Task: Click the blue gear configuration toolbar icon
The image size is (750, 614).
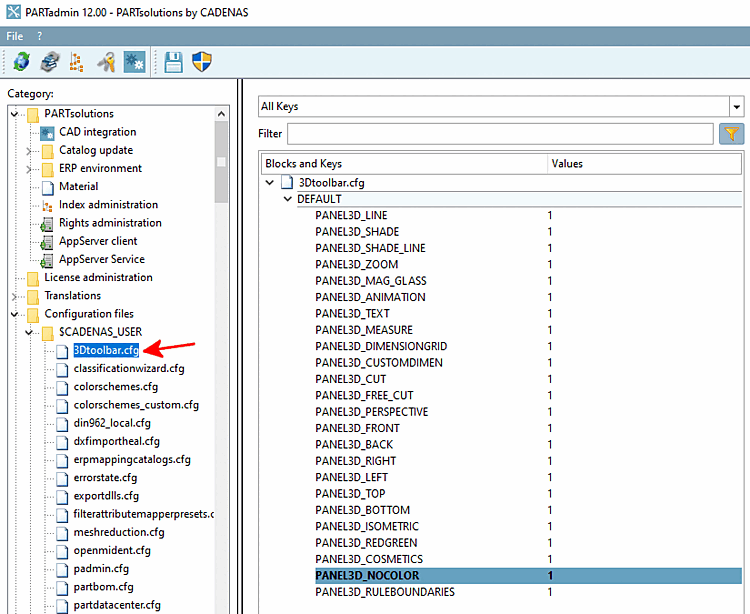Action: click(x=134, y=62)
